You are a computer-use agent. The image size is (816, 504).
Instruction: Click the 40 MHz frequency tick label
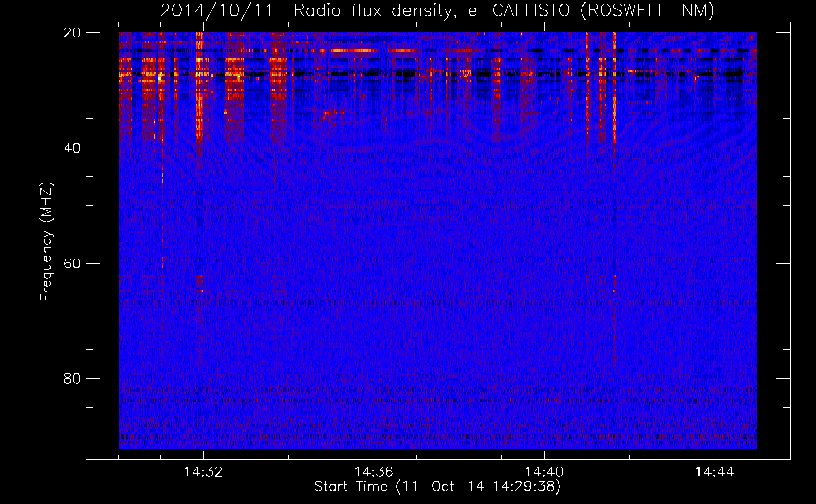[x=72, y=148]
